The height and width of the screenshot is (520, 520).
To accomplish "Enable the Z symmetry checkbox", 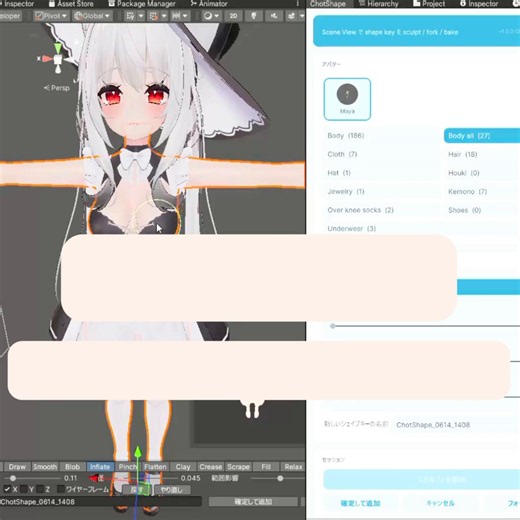I will (x=40, y=489).
